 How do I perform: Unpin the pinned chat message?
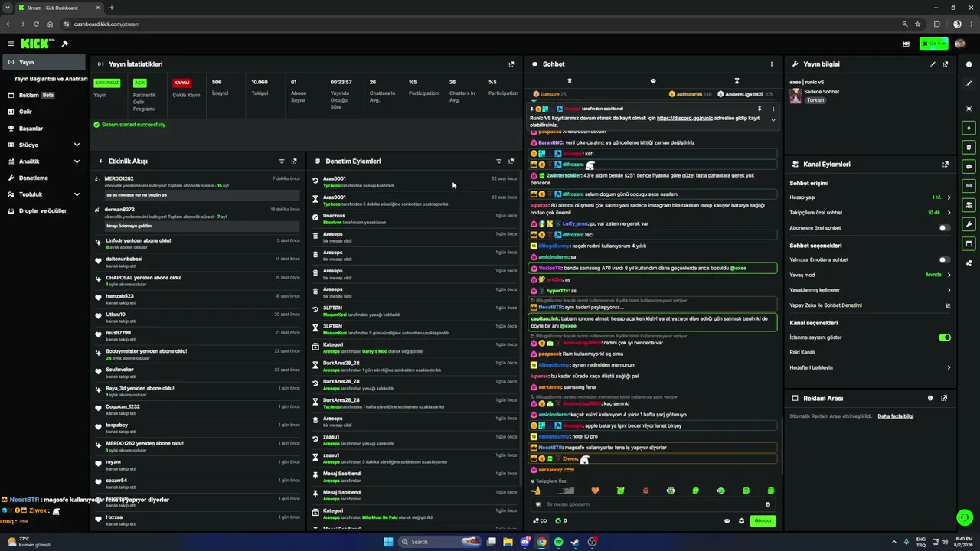759,109
